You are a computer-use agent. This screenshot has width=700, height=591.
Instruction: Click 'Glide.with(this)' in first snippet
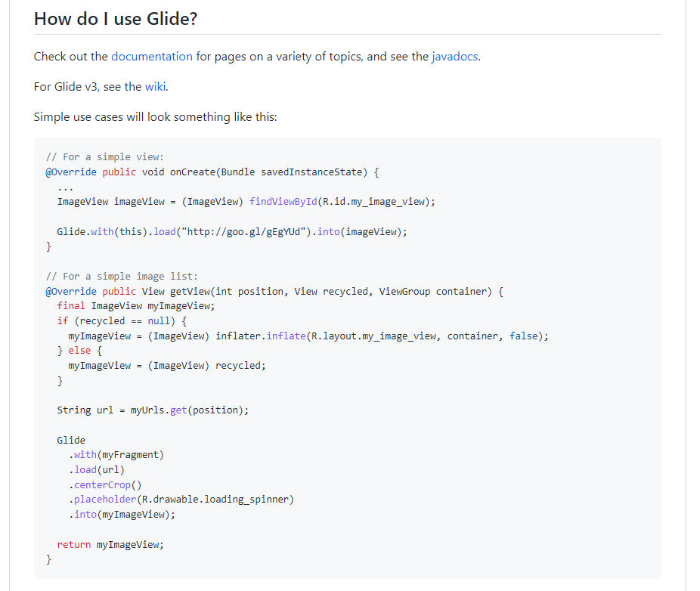pos(102,232)
